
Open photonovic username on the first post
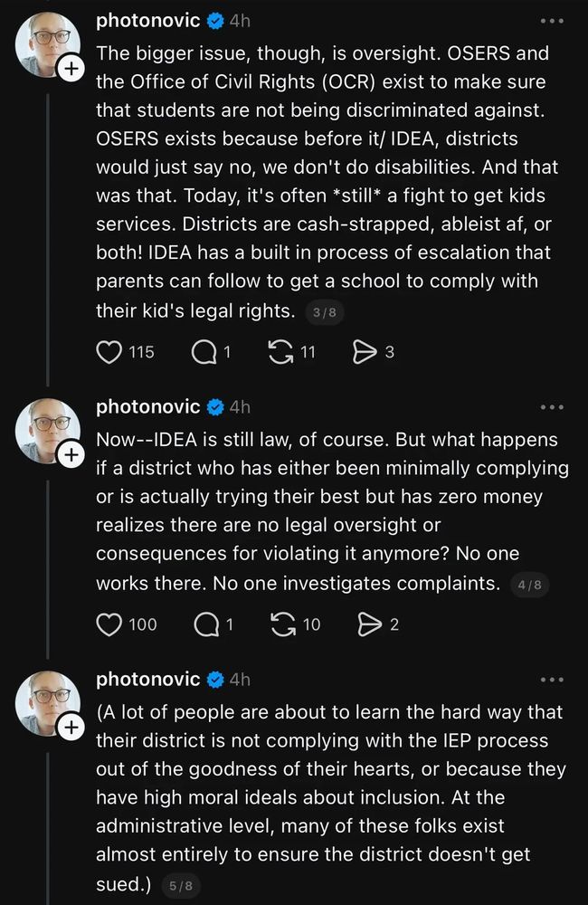click(148, 21)
